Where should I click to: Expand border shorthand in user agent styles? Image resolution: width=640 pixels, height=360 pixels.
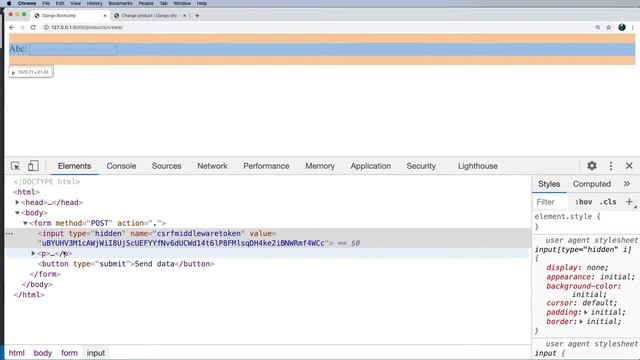point(581,322)
